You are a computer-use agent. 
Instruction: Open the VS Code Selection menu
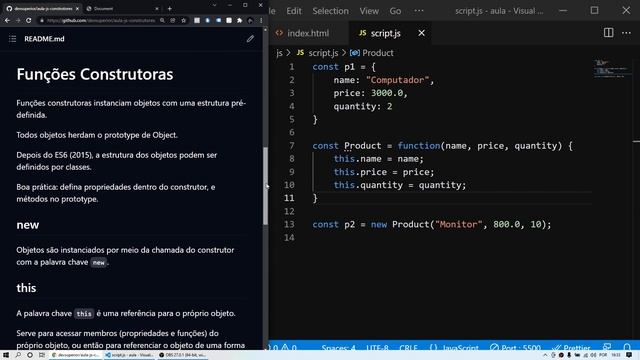(x=331, y=11)
